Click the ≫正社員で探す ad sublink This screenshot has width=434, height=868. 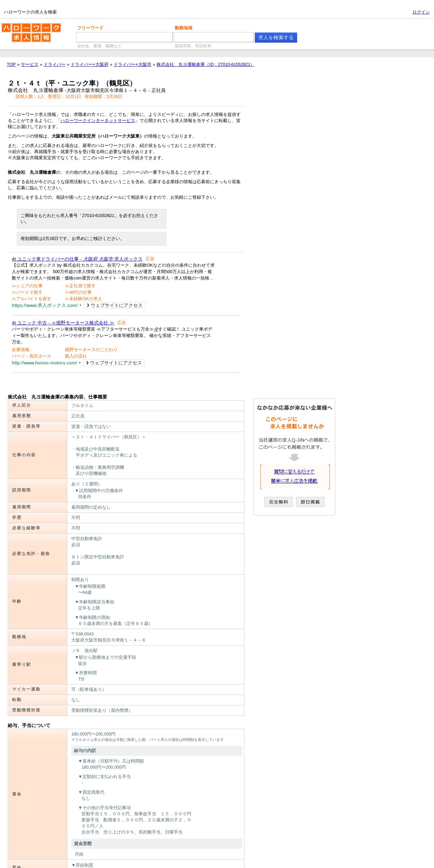click(80, 286)
